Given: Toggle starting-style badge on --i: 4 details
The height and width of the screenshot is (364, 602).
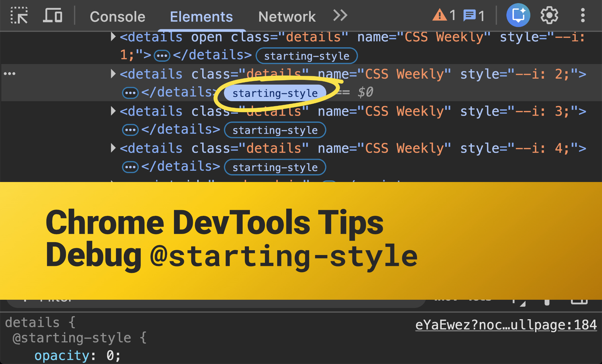Looking at the screenshot, I should click(x=275, y=167).
